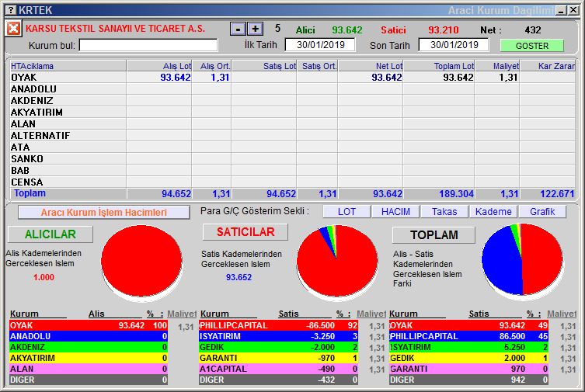Sort by Alış Lot column header

pos(159,66)
